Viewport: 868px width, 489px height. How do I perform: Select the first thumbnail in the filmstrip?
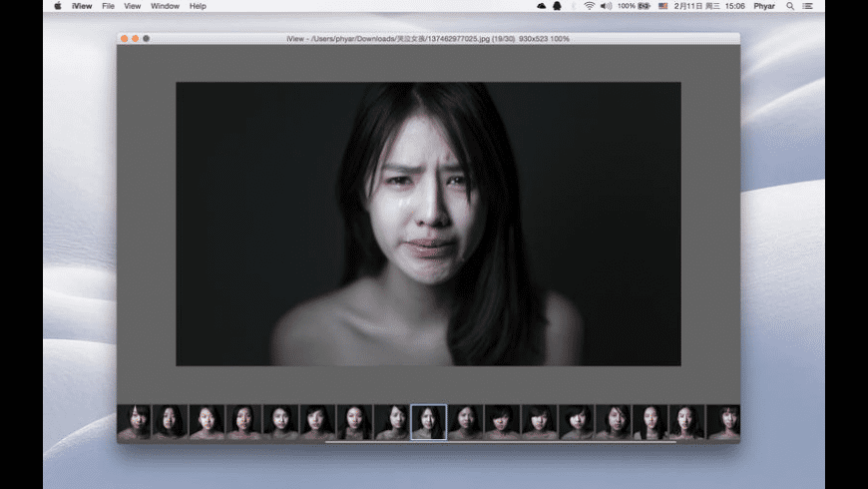click(x=134, y=422)
